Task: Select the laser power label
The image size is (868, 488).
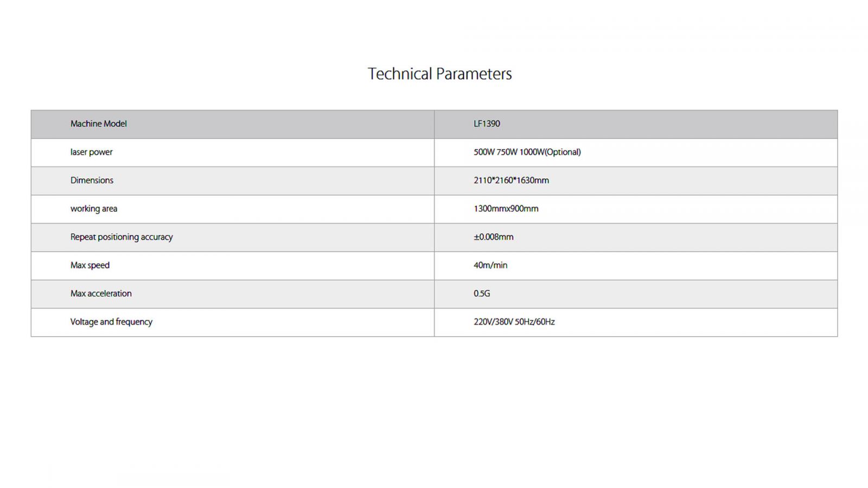Action: (91, 152)
